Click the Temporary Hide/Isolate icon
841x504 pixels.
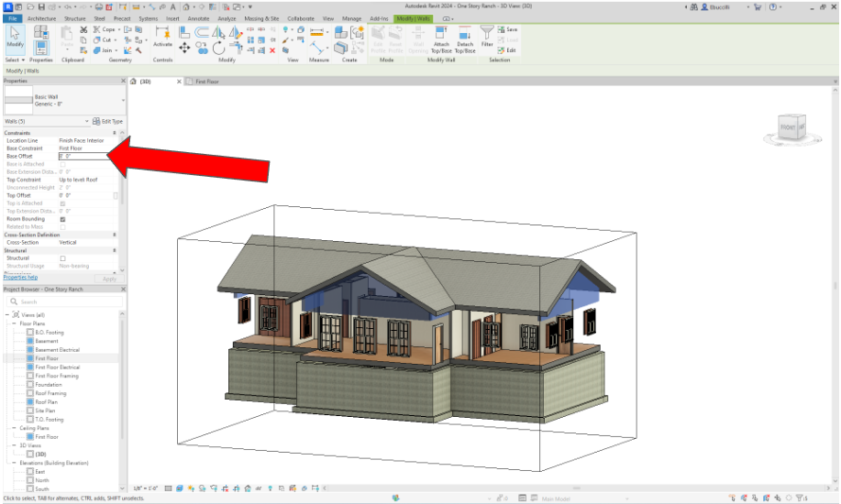259,488
